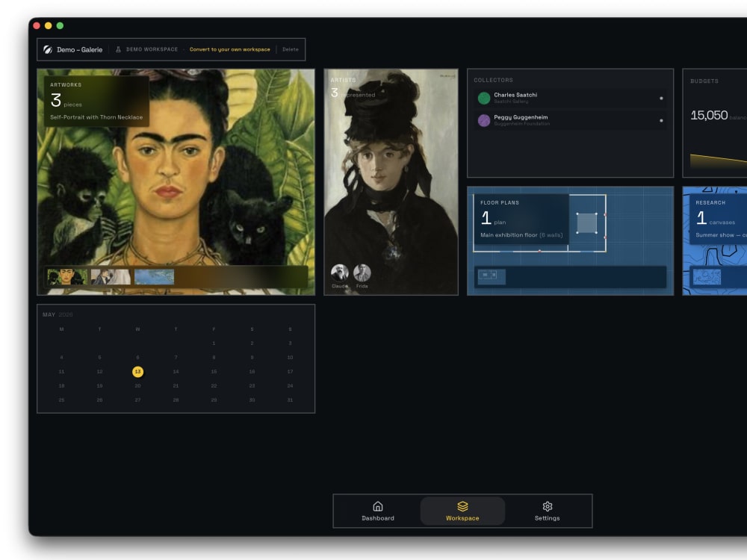Click Charles Saatchi's green avatar
This screenshot has width=747, height=560.
coord(484,98)
